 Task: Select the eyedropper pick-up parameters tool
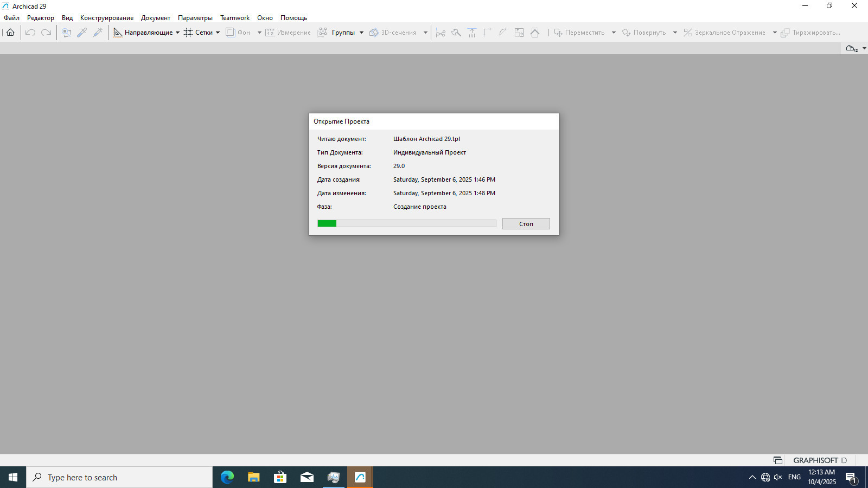(x=82, y=33)
